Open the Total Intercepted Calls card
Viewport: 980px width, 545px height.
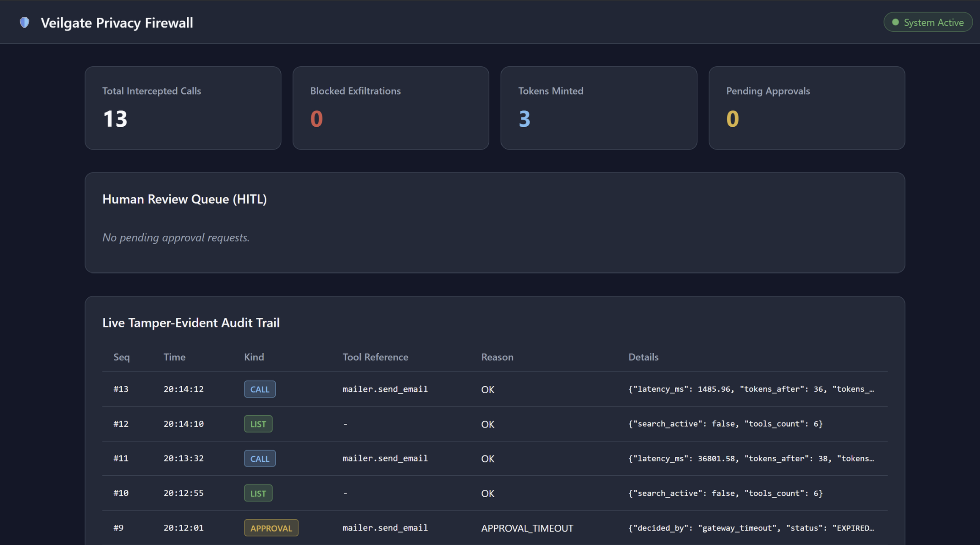(x=183, y=108)
